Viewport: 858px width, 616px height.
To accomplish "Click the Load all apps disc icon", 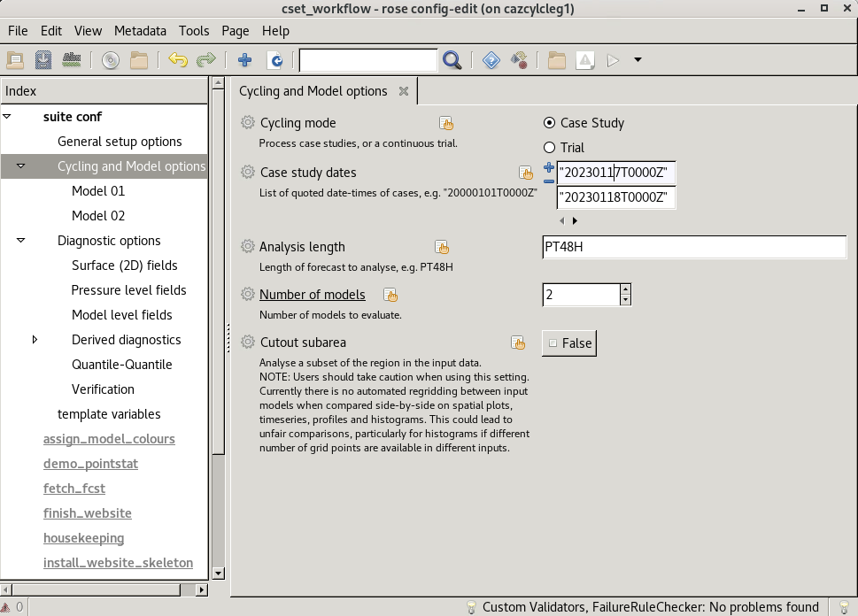I will click(111, 59).
